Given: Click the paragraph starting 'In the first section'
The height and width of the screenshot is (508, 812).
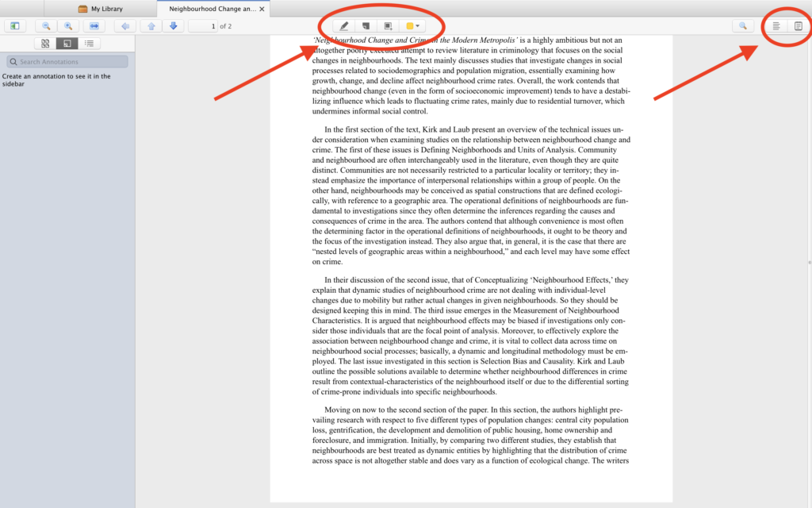Looking at the screenshot, I should click(x=471, y=195).
